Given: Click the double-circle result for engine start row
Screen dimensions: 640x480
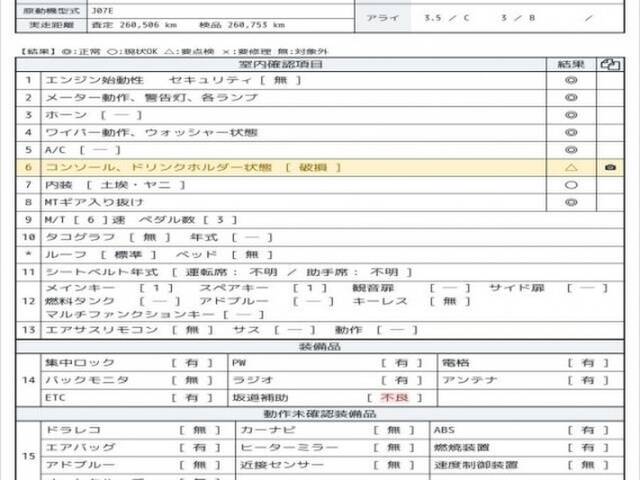Looking at the screenshot, I should point(571,80).
